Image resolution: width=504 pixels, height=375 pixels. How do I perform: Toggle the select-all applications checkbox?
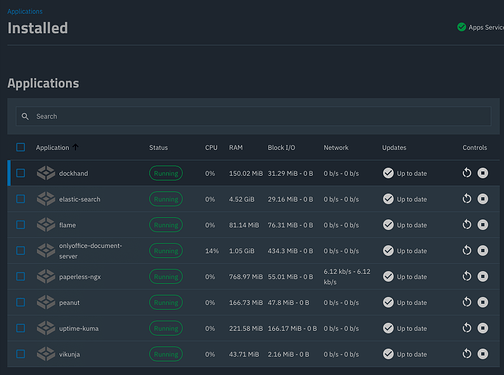(x=21, y=147)
